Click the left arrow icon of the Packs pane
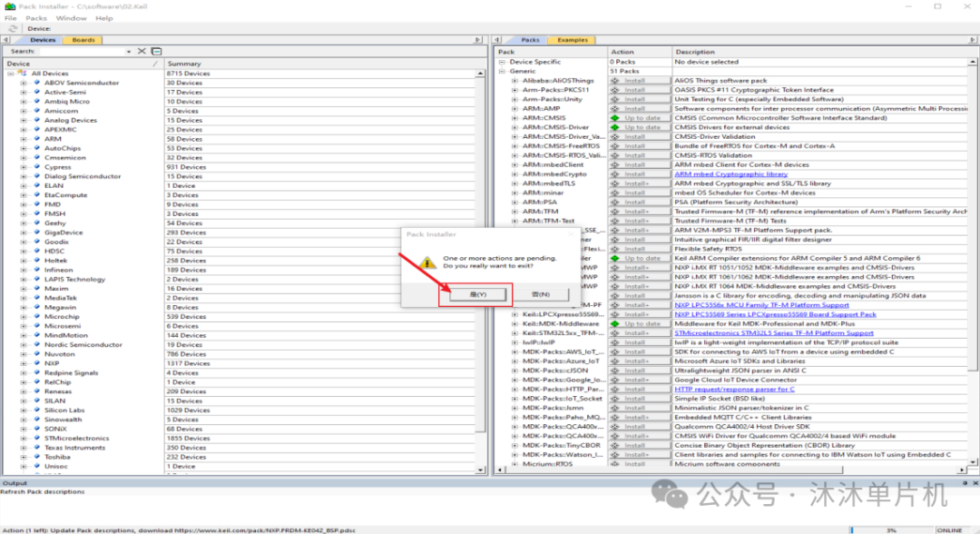Screen dimensions: 980x534 click(x=497, y=40)
